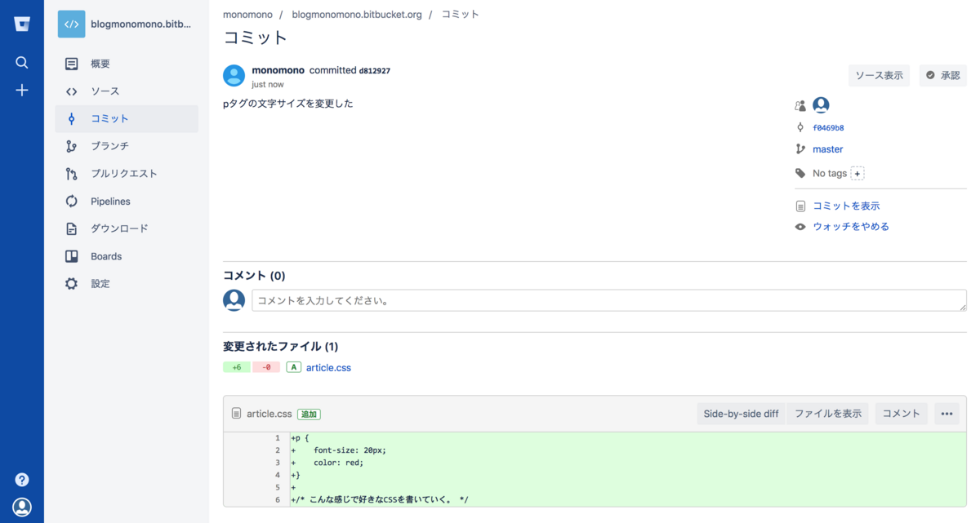Click the -0 deletions count

coord(266,367)
